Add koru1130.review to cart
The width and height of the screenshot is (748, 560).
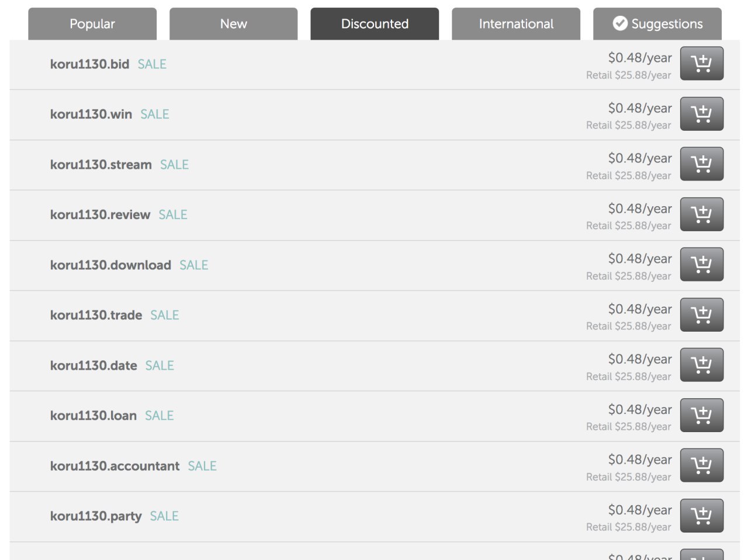click(x=702, y=214)
